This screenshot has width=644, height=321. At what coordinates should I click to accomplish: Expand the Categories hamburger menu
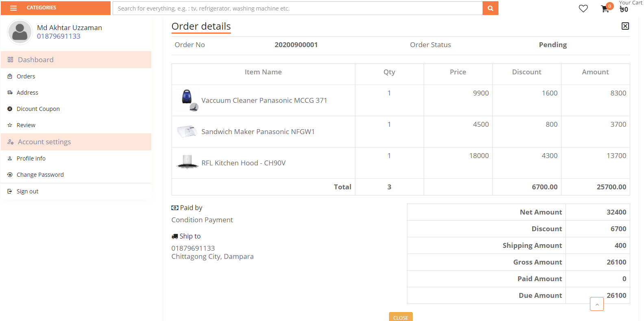[13, 8]
